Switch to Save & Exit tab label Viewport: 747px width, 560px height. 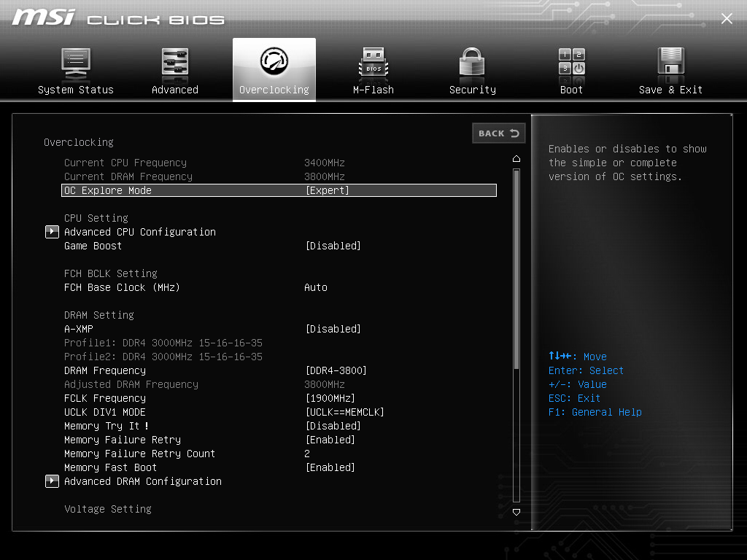coord(671,90)
